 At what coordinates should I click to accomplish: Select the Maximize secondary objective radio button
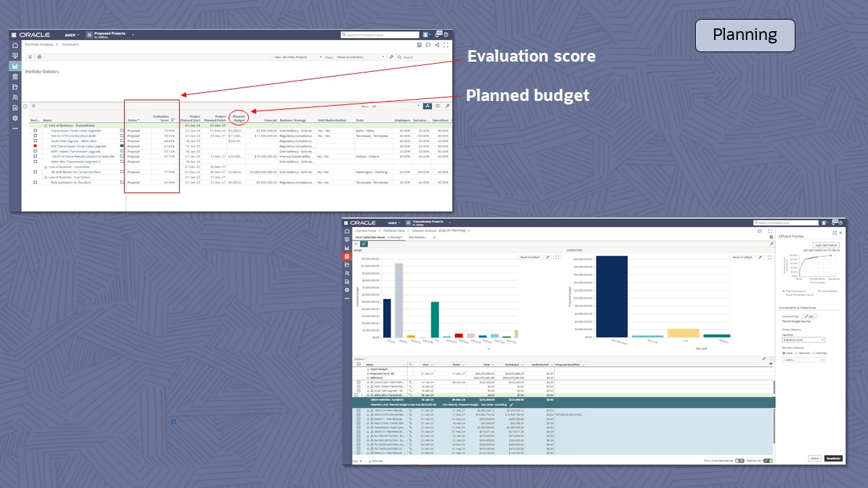pyautogui.click(x=797, y=353)
